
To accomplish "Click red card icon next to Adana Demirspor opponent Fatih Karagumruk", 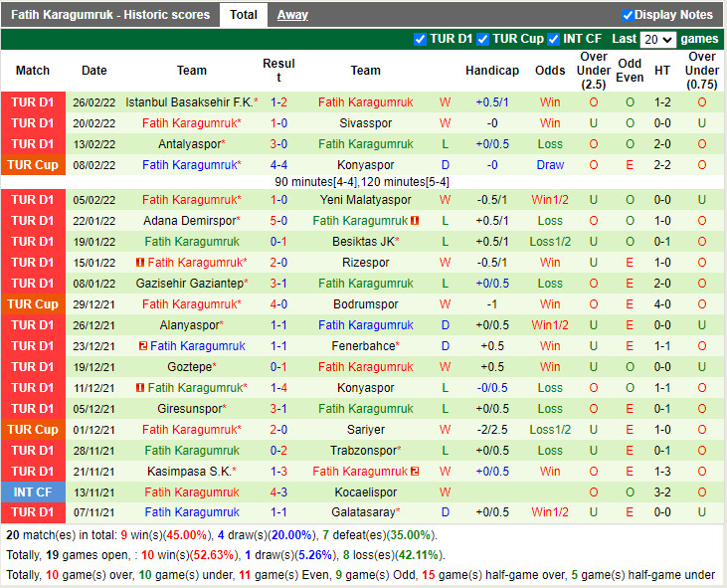I will pyautogui.click(x=415, y=221).
